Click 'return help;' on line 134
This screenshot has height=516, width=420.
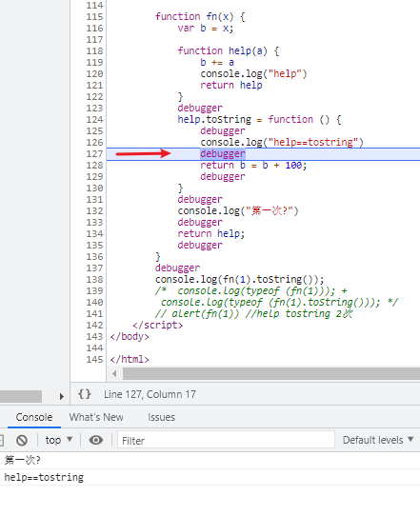[x=211, y=233]
